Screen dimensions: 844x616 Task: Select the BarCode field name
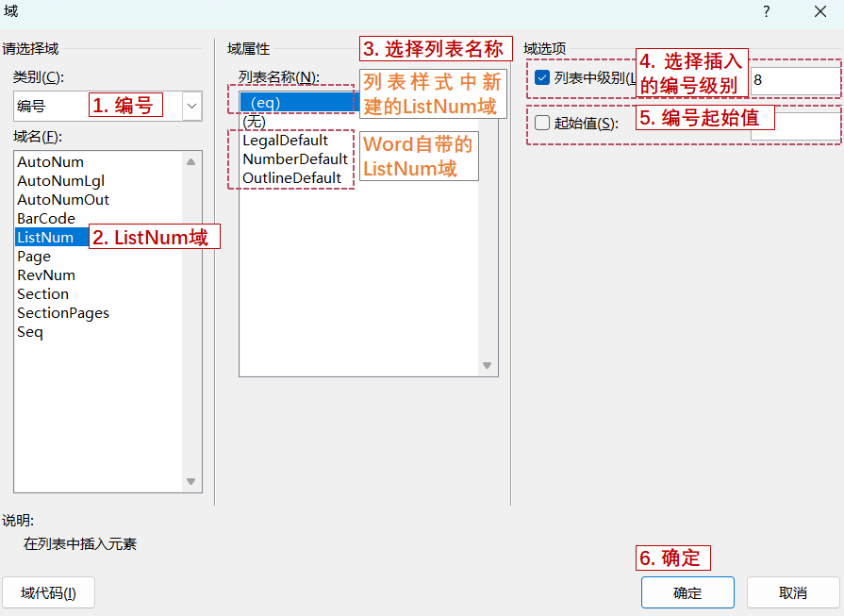(45, 218)
